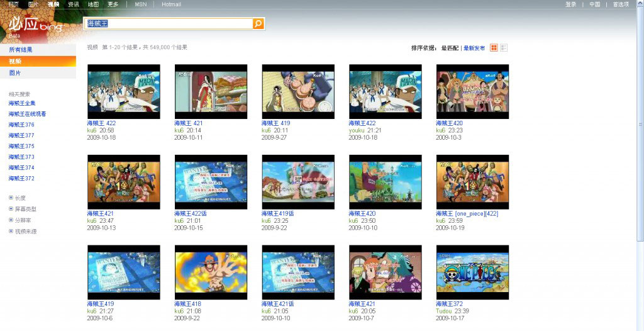The width and height of the screenshot is (644, 331).
Task: Expand the 分辨率 filter
Action: tap(19, 220)
